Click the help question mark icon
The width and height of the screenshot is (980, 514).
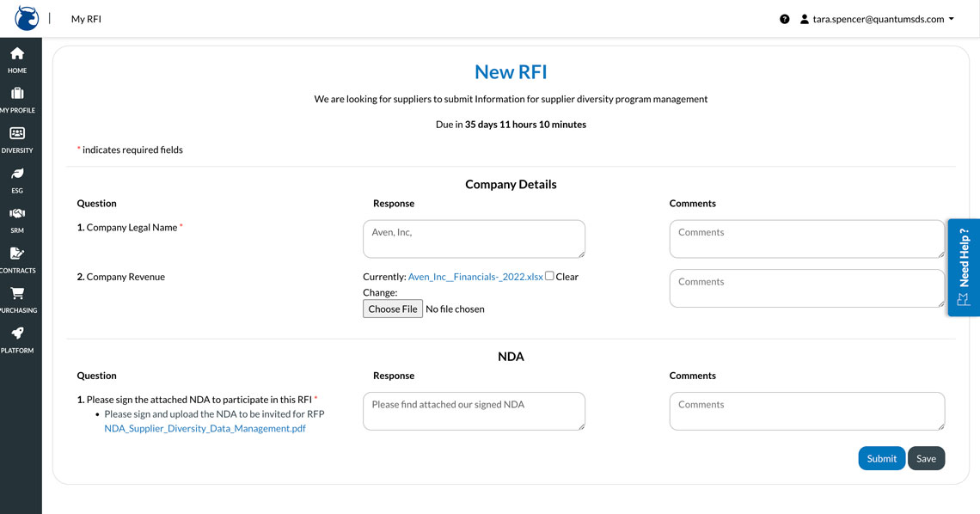coord(784,18)
